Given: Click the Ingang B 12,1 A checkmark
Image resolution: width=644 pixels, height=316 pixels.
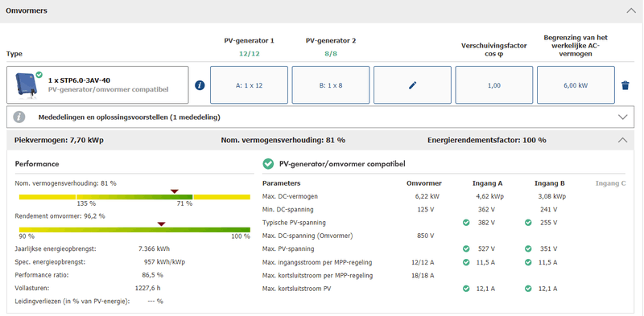Looking at the screenshot, I should pos(528,289).
